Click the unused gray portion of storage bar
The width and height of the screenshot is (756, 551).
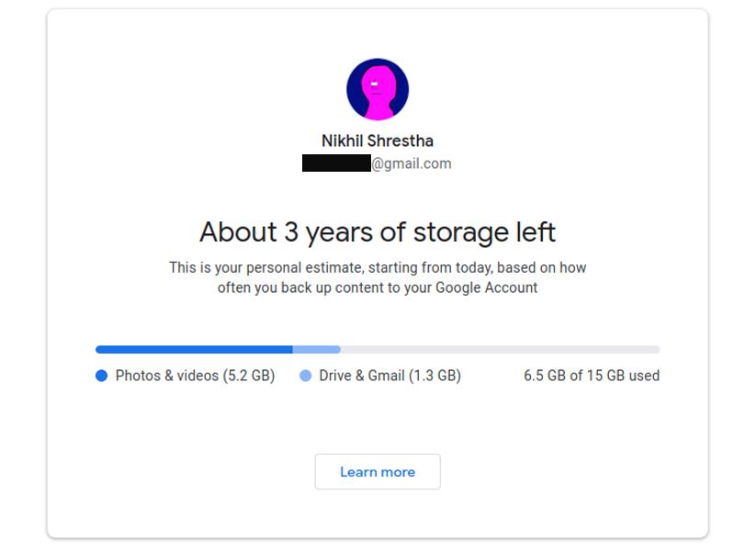tap(500, 350)
